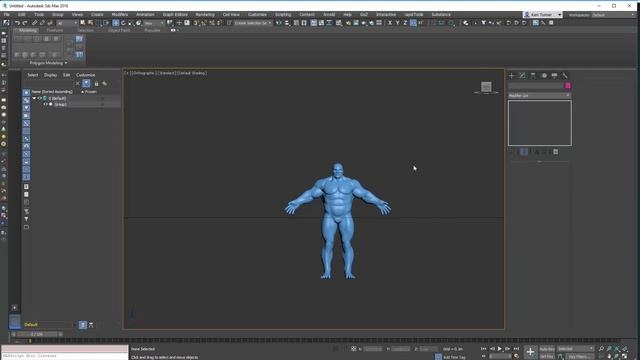Viewport: 640px width, 360px height.
Task: Click the time slider frame handle
Action: [37, 334]
